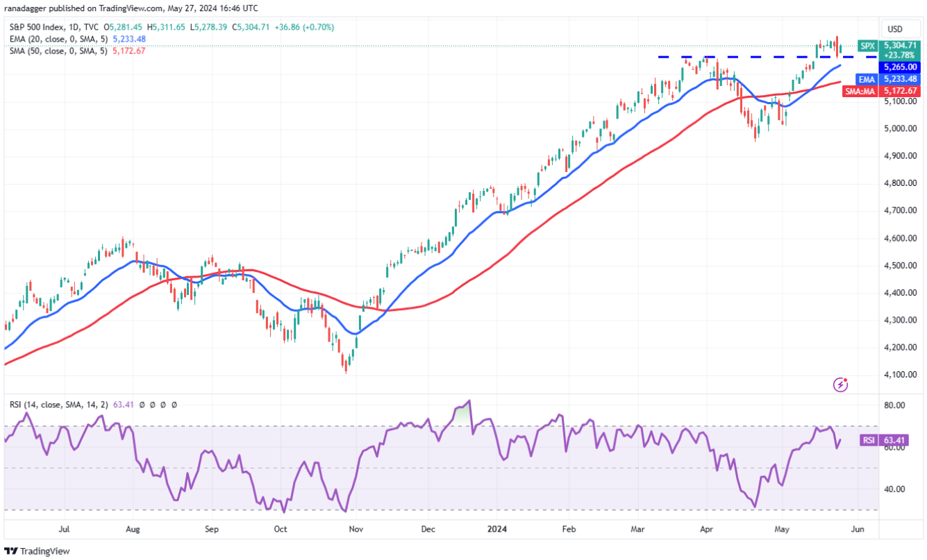Click the 80.00 RSI axis label
This screenshot has height=560, width=927.
coord(894,405)
